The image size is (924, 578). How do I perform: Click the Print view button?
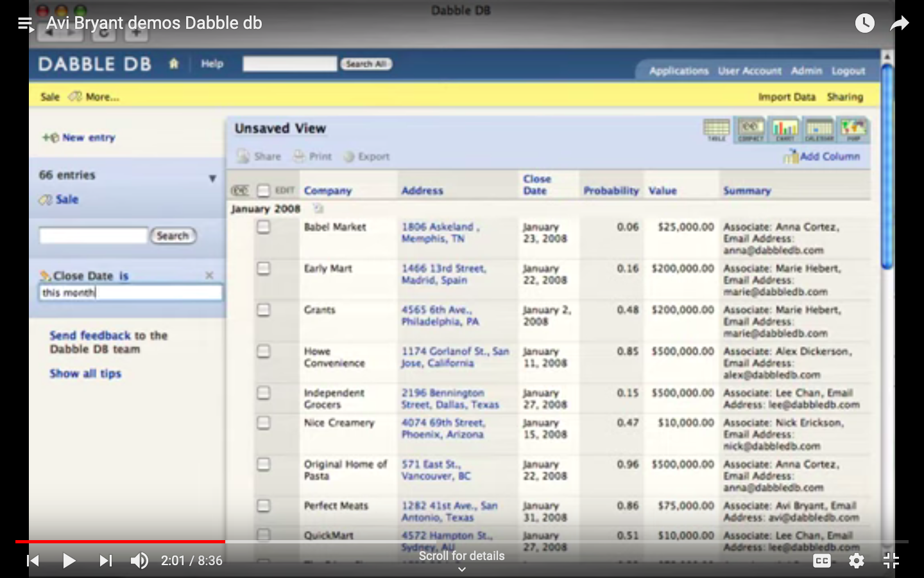click(x=312, y=156)
